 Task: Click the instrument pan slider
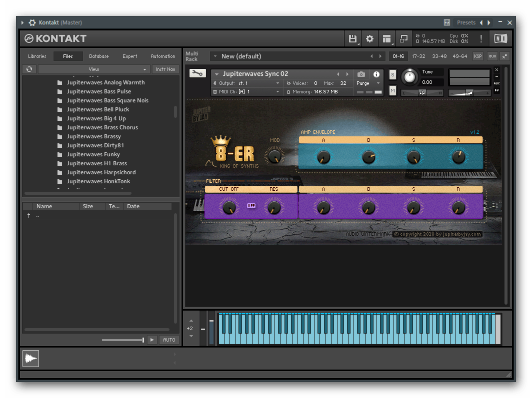coord(422,93)
